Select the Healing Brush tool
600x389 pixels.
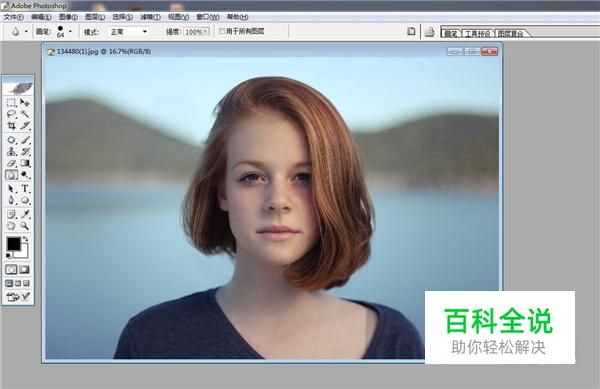pyautogui.click(x=11, y=140)
